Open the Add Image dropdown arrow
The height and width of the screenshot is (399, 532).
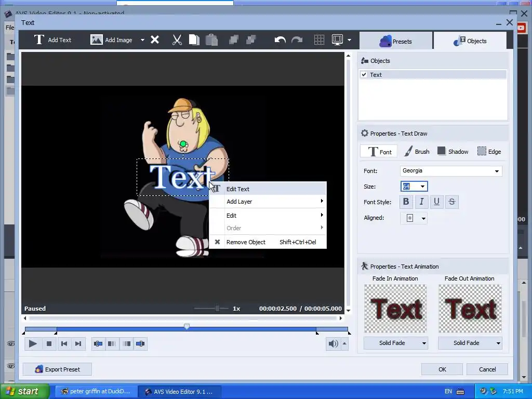click(x=142, y=40)
